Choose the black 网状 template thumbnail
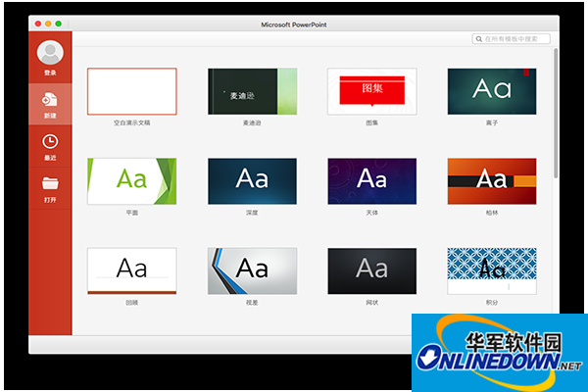 372,270
